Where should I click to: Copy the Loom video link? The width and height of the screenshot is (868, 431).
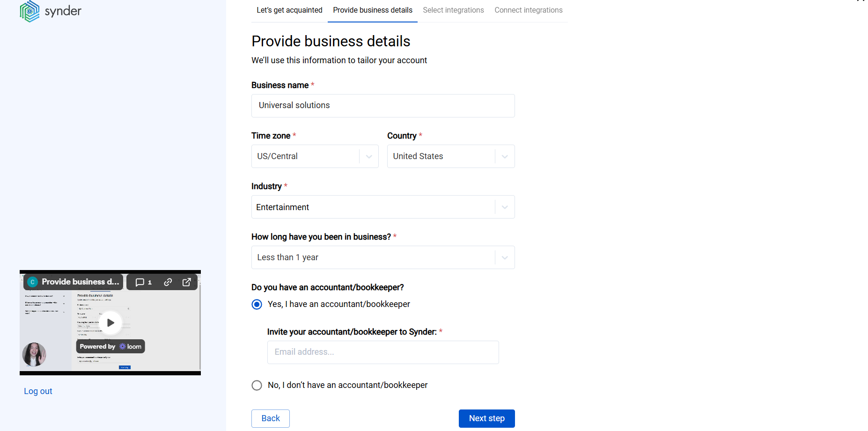click(x=168, y=282)
